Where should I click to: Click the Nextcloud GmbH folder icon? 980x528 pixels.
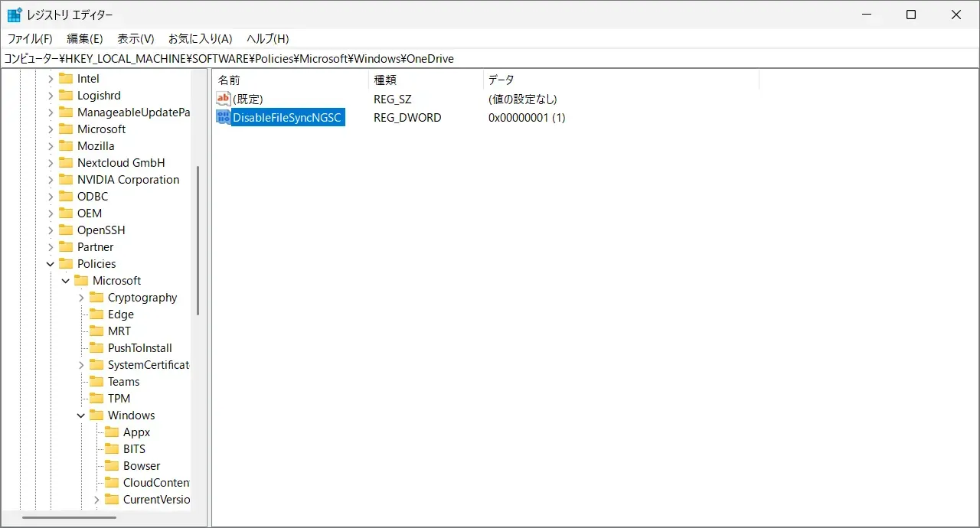(x=66, y=163)
